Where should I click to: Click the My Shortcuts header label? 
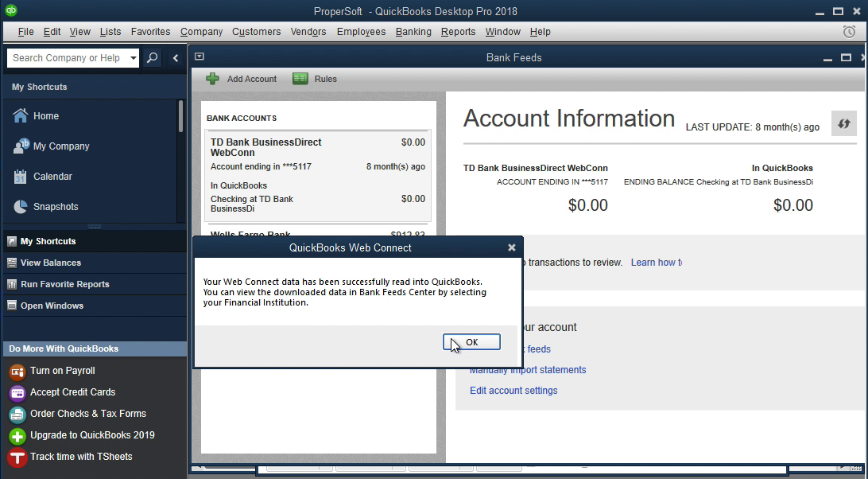point(39,87)
